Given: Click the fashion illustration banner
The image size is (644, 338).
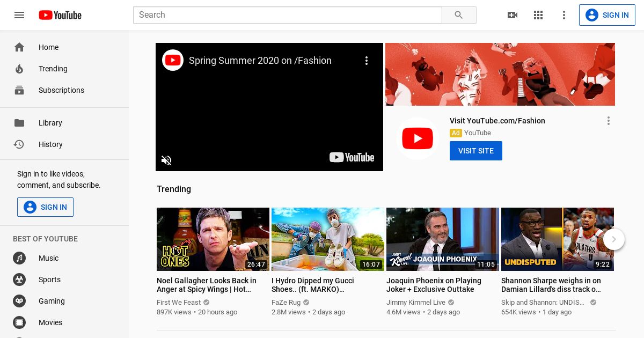Looking at the screenshot, I should pos(500,74).
